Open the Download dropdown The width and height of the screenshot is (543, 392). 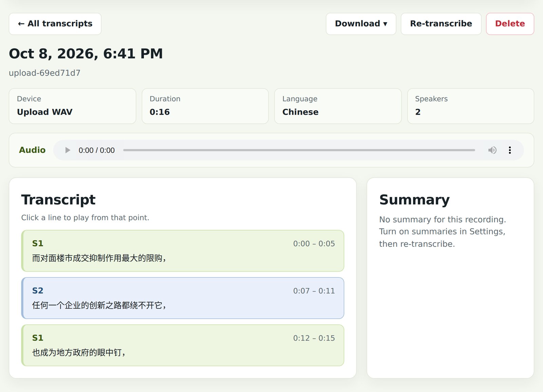361,24
